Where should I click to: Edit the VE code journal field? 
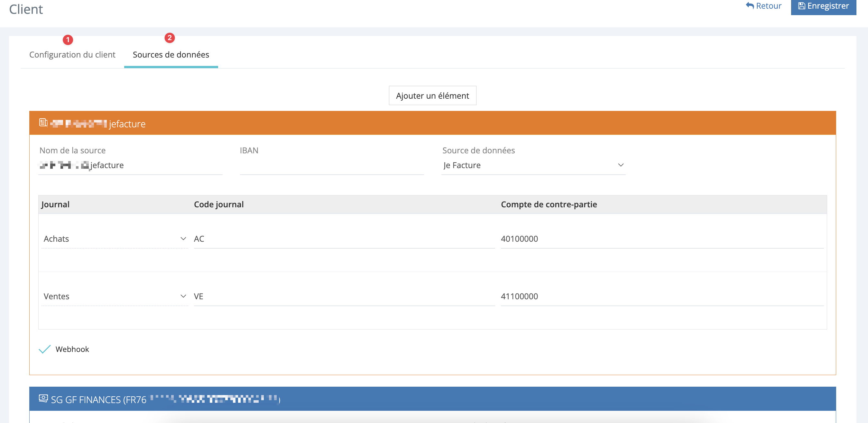click(344, 296)
